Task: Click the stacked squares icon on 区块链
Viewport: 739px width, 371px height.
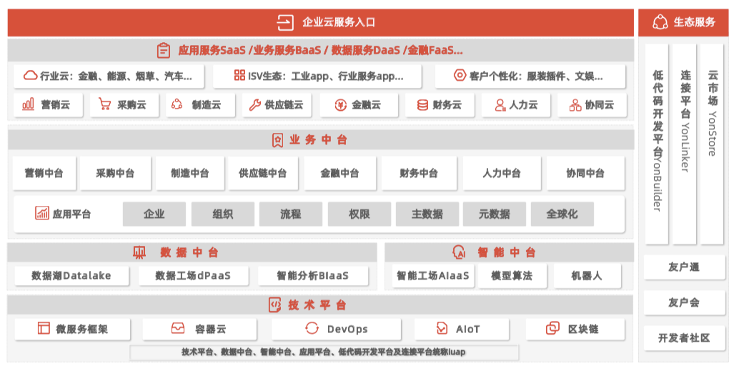Action: (x=552, y=328)
